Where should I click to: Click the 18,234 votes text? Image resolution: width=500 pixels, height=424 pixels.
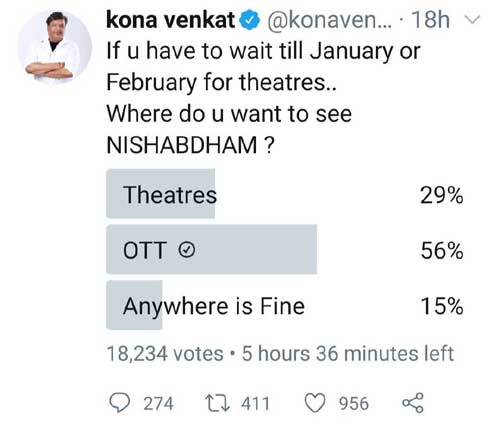(165, 354)
